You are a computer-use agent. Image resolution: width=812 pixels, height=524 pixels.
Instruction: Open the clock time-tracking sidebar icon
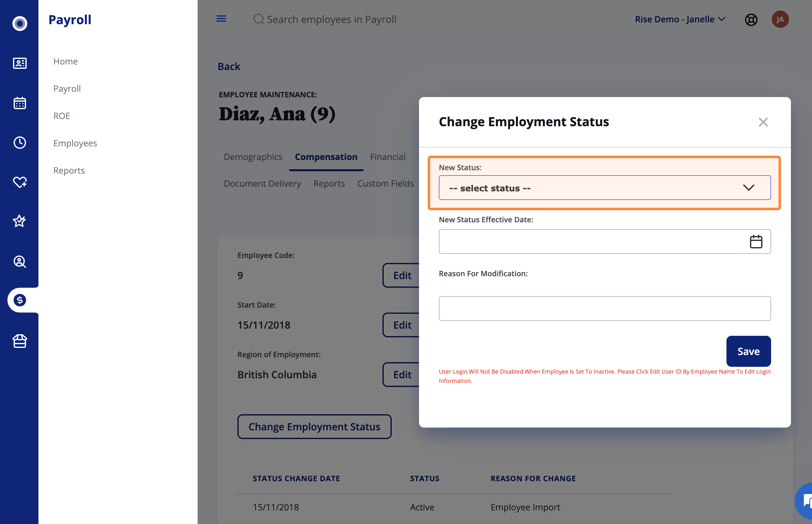(x=20, y=143)
